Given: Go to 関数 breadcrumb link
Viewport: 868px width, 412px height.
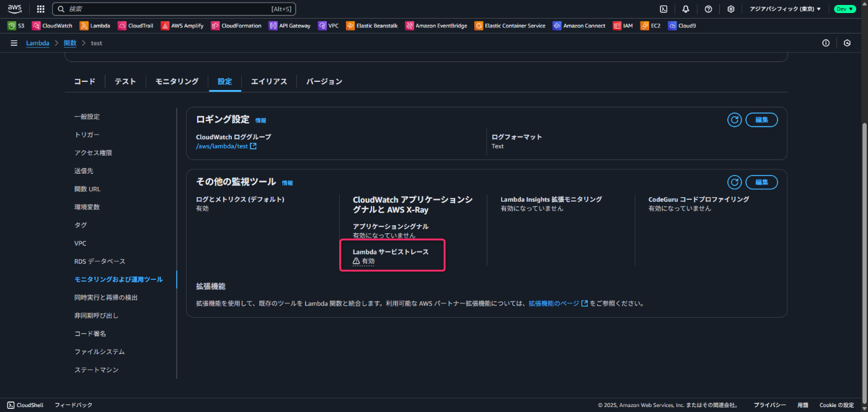Looking at the screenshot, I should pyautogui.click(x=70, y=43).
